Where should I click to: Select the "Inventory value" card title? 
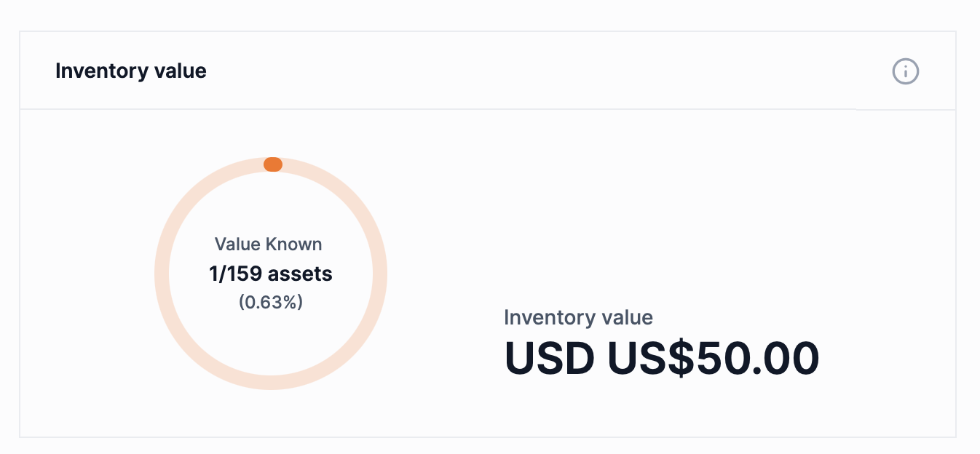[x=131, y=71]
